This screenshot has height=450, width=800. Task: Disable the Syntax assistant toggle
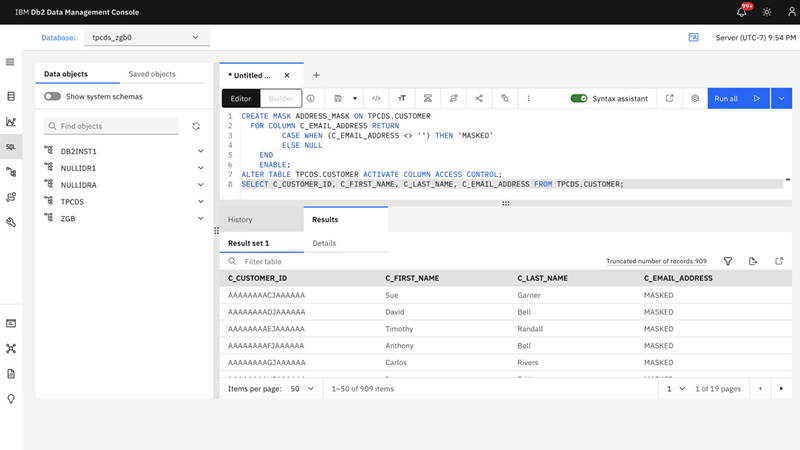coord(578,99)
